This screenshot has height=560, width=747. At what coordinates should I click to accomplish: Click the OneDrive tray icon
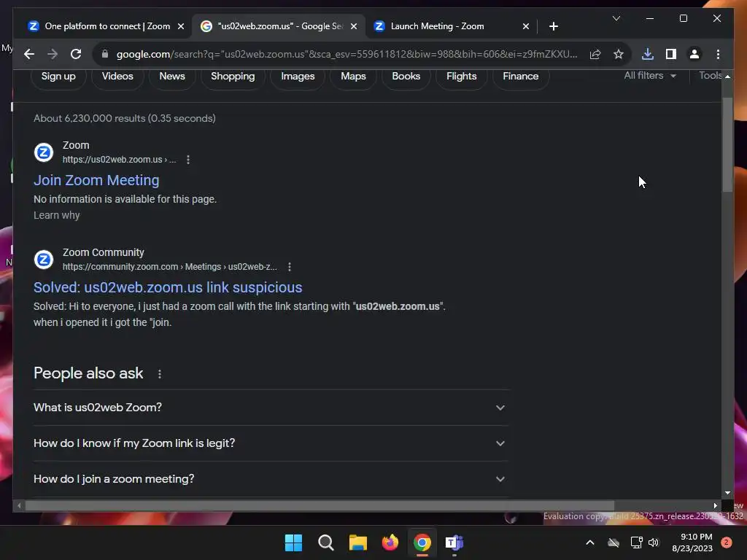tap(614, 542)
